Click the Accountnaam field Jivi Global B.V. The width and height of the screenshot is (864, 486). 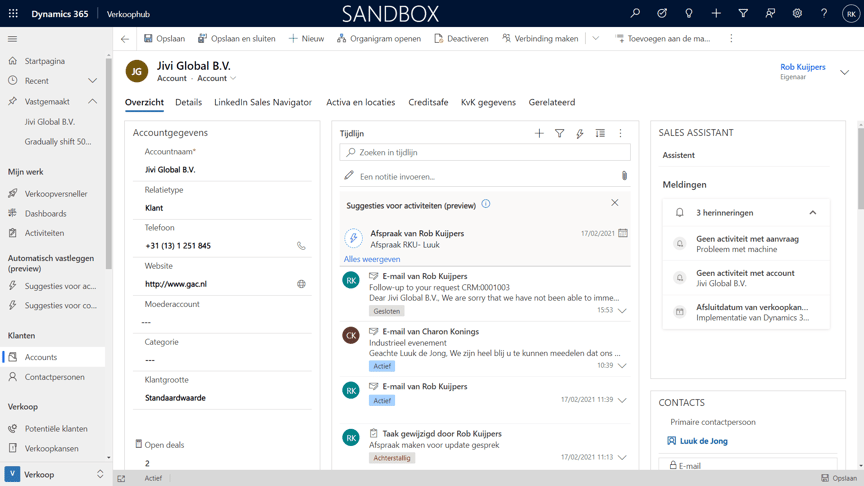click(222, 170)
